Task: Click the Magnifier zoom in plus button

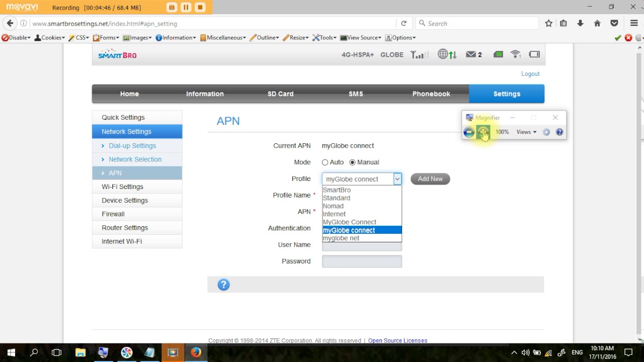Action: pyautogui.click(x=483, y=132)
